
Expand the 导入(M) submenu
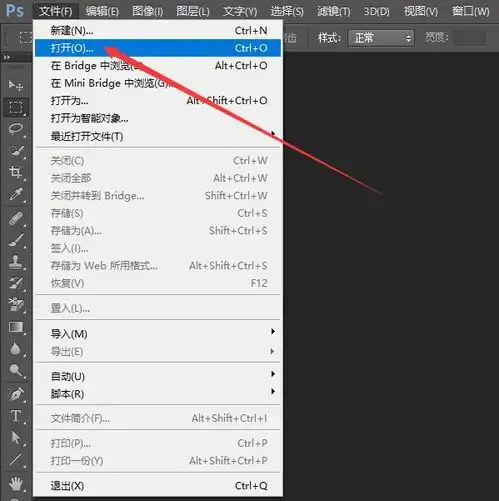(x=158, y=334)
